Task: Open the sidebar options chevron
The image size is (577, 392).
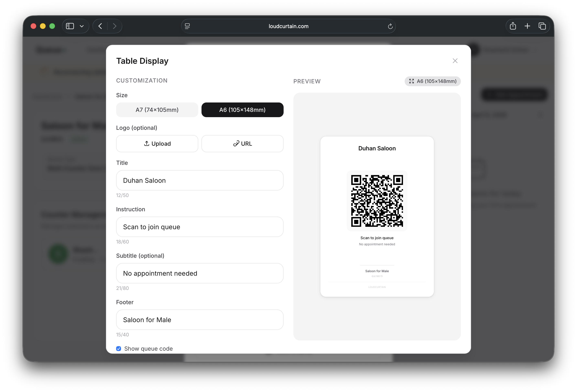Action: [82, 26]
